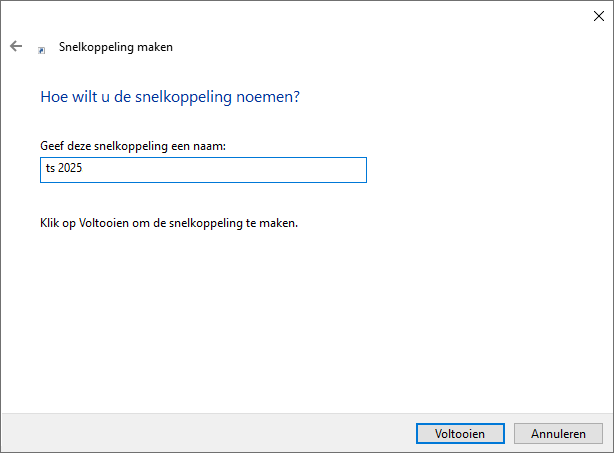Finish the wizard with the Voltooien button
Image resolution: width=614 pixels, height=453 pixels.
460,434
